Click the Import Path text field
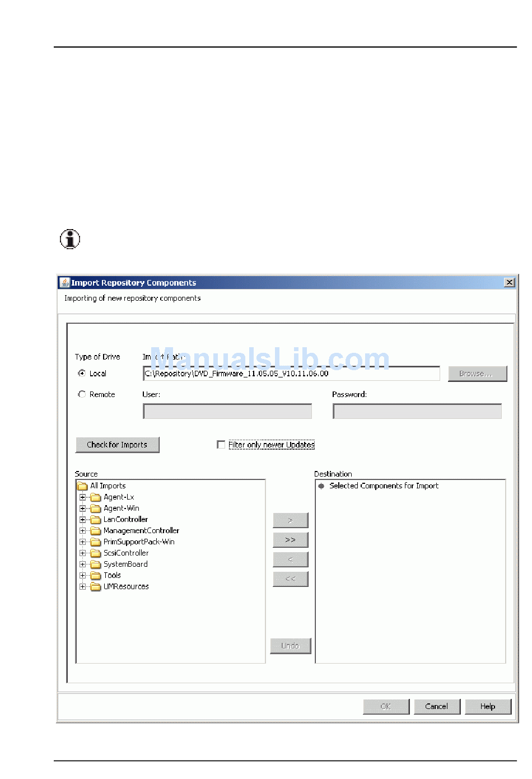Viewport: 532px width, 779px height. (291, 374)
